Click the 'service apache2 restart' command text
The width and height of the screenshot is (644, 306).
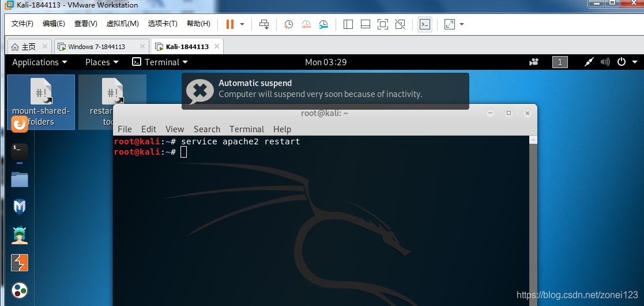pyautogui.click(x=240, y=141)
